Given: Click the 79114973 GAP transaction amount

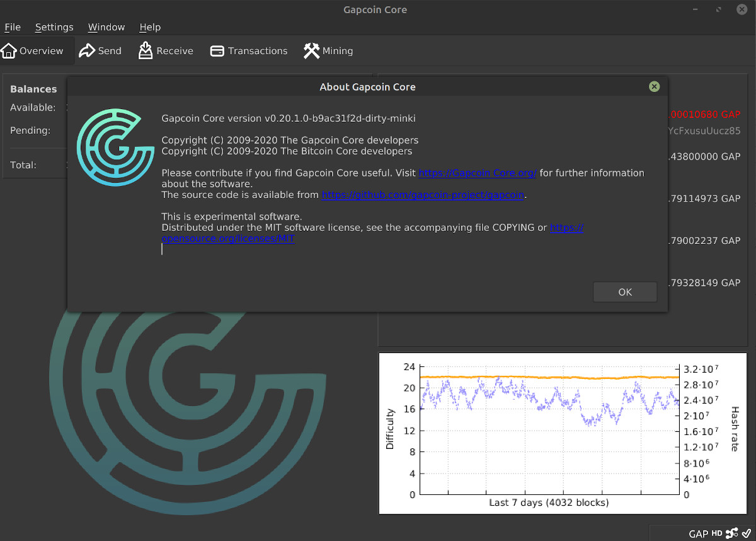Looking at the screenshot, I should [x=704, y=199].
